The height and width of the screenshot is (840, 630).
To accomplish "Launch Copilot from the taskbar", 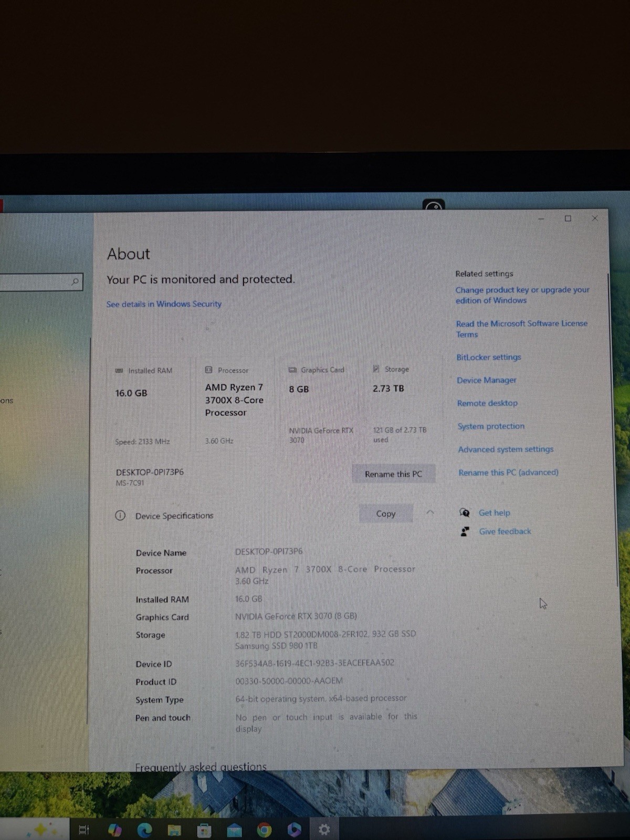I will point(114,829).
